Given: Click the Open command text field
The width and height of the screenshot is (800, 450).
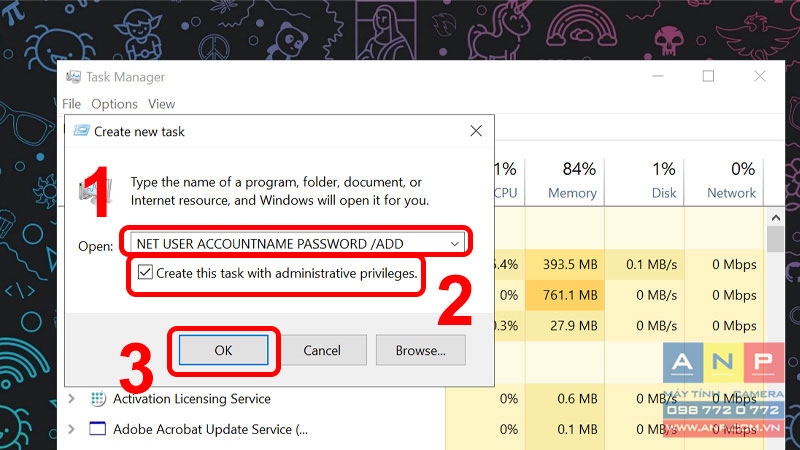Looking at the screenshot, I should (297, 244).
